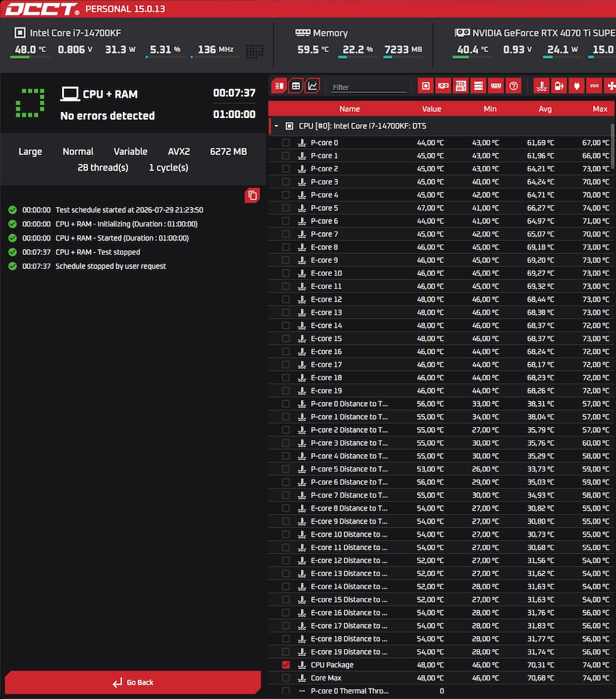Select log entry 'Test schedule started at 2026-07-29 21:23:50'

pyautogui.click(x=129, y=210)
